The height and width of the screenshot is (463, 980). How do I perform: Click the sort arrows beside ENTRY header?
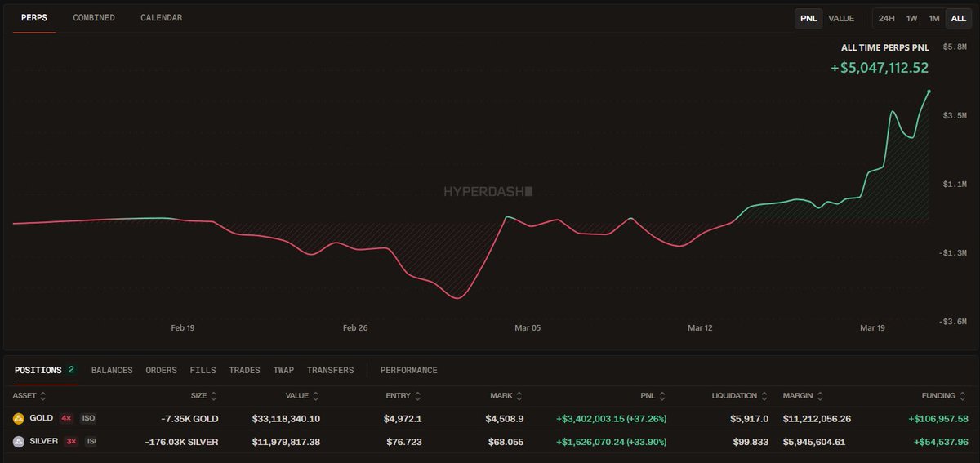coord(417,396)
